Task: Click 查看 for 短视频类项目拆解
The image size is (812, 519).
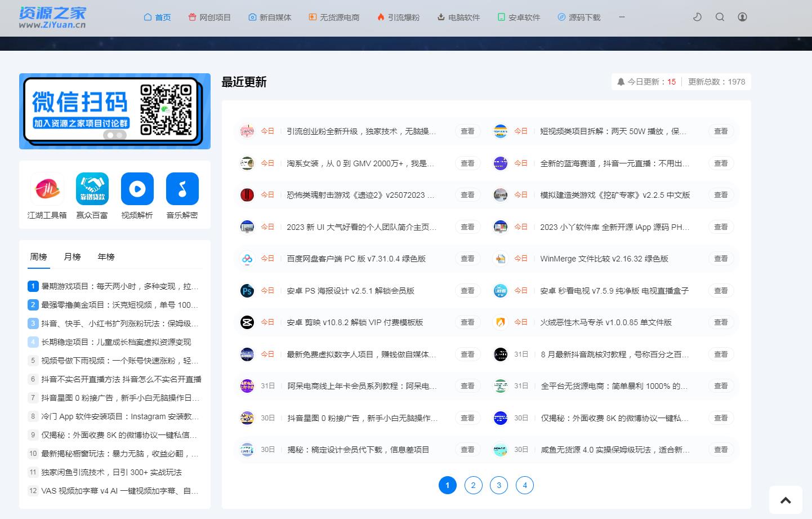Action: (721, 131)
